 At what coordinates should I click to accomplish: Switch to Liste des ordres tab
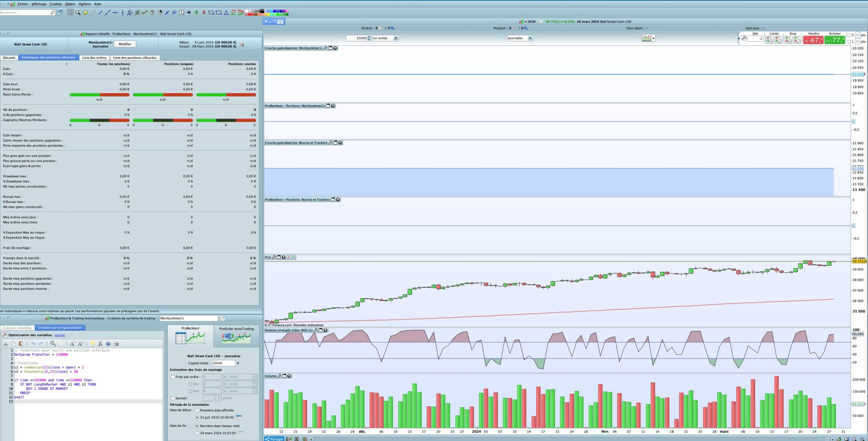tap(94, 58)
